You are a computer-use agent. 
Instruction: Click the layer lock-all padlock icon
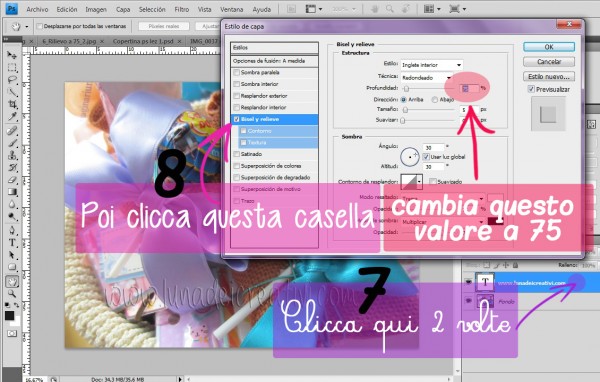pyautogui.click(x=515, y=265)
